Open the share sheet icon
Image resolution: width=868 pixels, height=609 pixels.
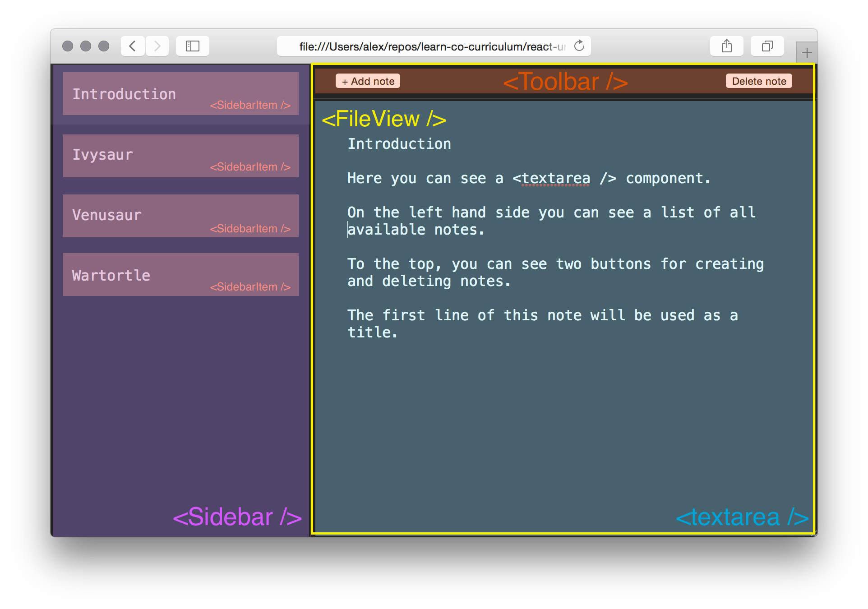(x=726, y=46)
